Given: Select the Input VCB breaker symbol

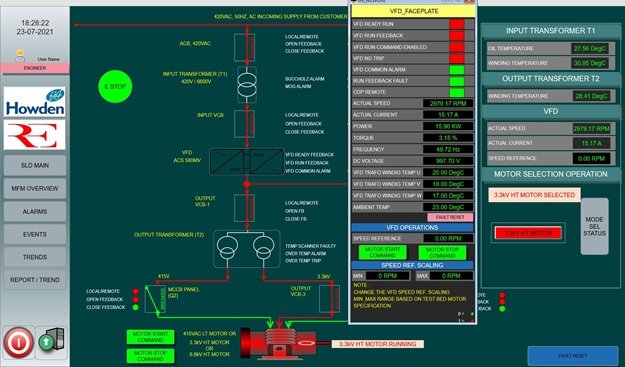Looking at the screenshot, I should 244,124.
